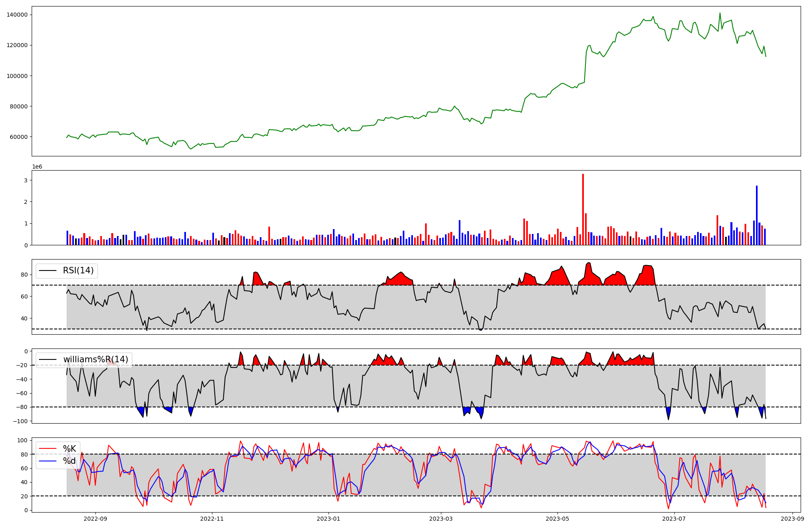The height and width of the screenshot is (528, 812).
Task: Click the 1e6 volume scale label
Action: (37, 167)
